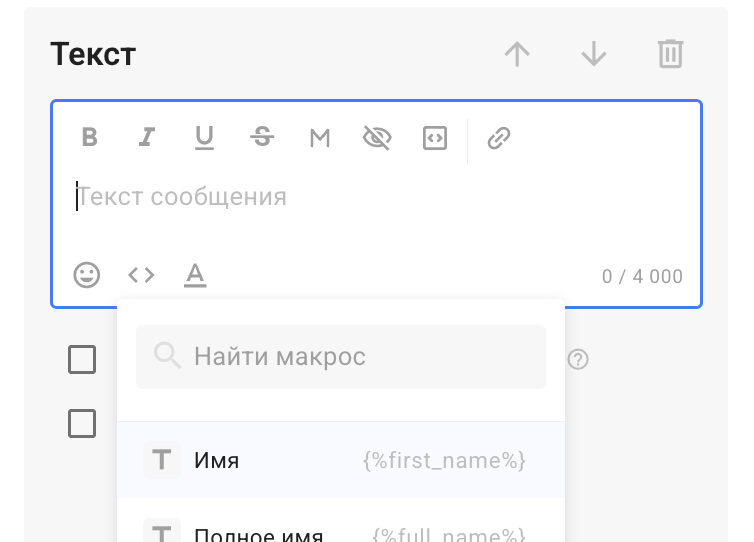The image size is (754, 542).
Task: Insert a hyperlink
Action: 499,138
